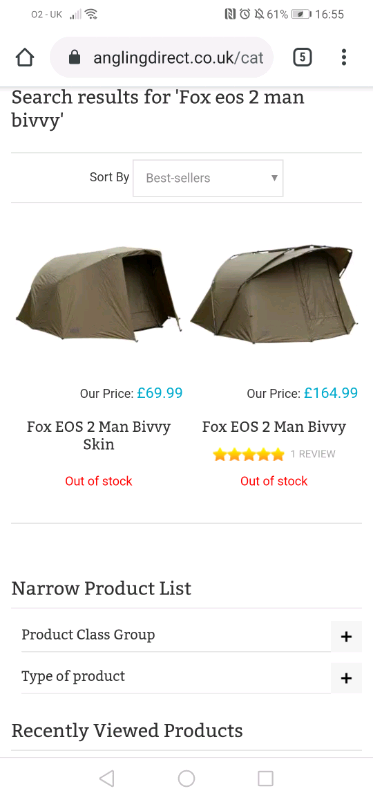The height and width of the screenshot is (800, 373).
Task: Tap the Android back navigation button
Action: coord(106,779)
